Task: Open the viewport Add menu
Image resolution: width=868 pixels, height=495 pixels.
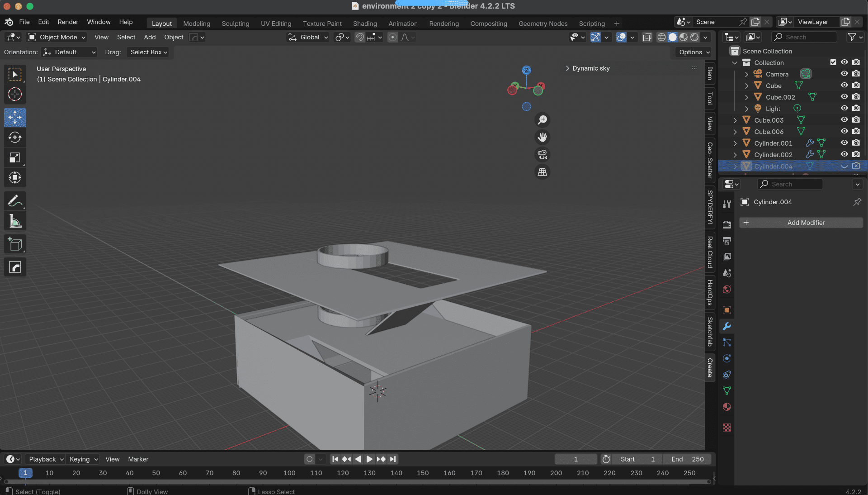Action: pos(150,38)
